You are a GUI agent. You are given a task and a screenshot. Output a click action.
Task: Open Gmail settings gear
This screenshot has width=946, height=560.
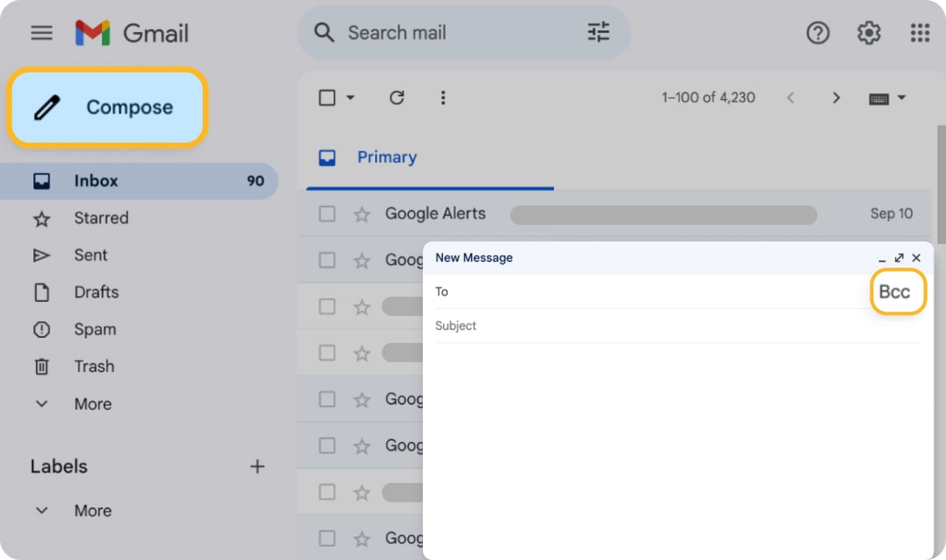[x=868, y=33]
